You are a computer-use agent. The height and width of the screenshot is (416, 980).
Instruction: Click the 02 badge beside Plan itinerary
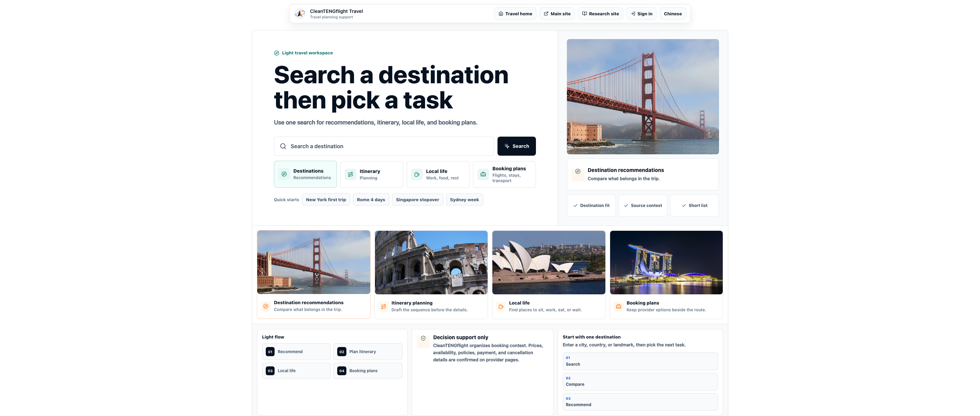tap(342, 352)
